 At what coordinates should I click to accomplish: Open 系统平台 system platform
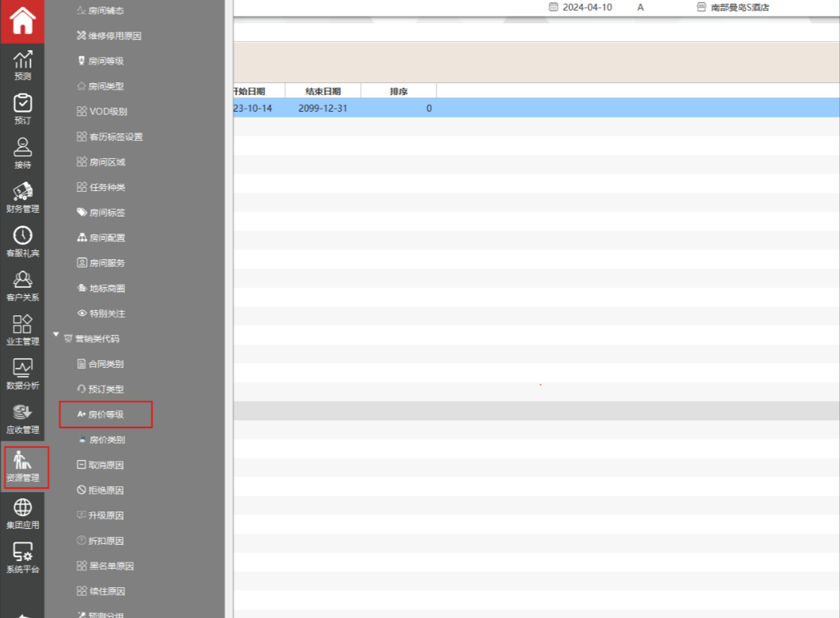(22, 558)
